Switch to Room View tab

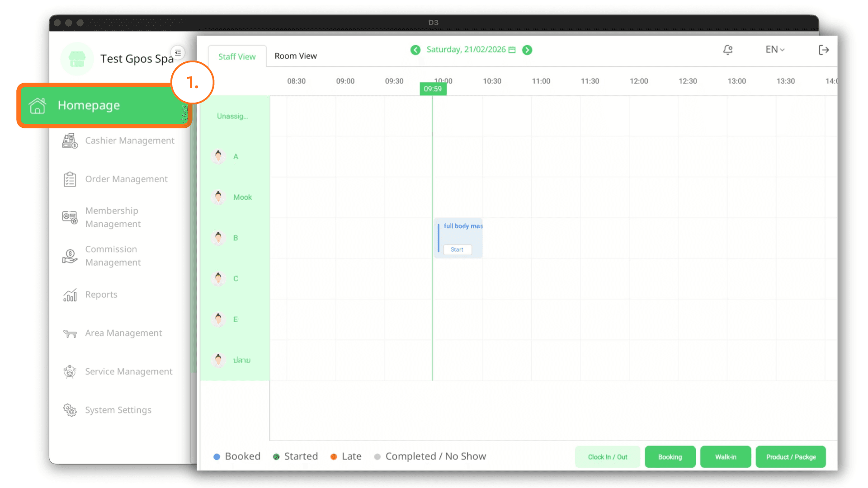(x=296, y=56)
